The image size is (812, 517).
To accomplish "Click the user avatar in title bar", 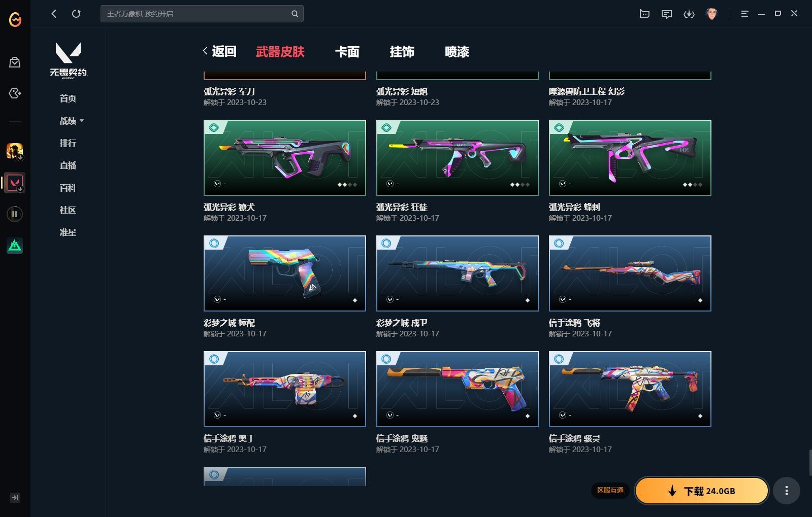I will click(x=711, y=14).
